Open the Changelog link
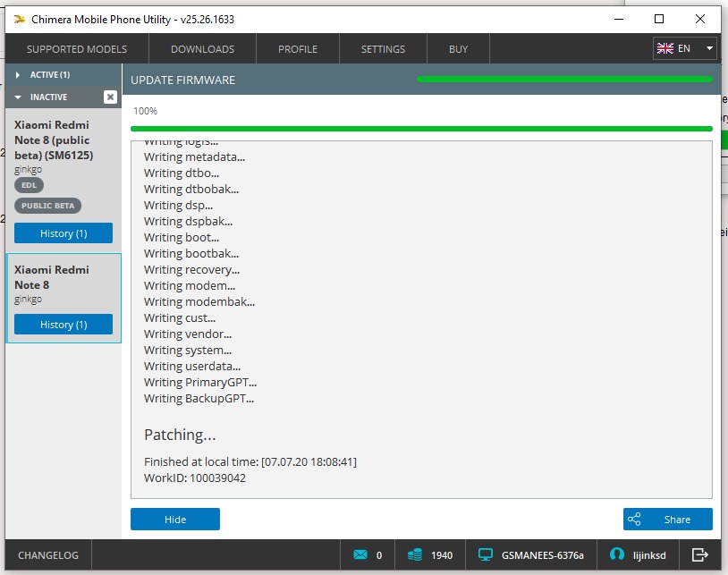 (x=48, y=555)
